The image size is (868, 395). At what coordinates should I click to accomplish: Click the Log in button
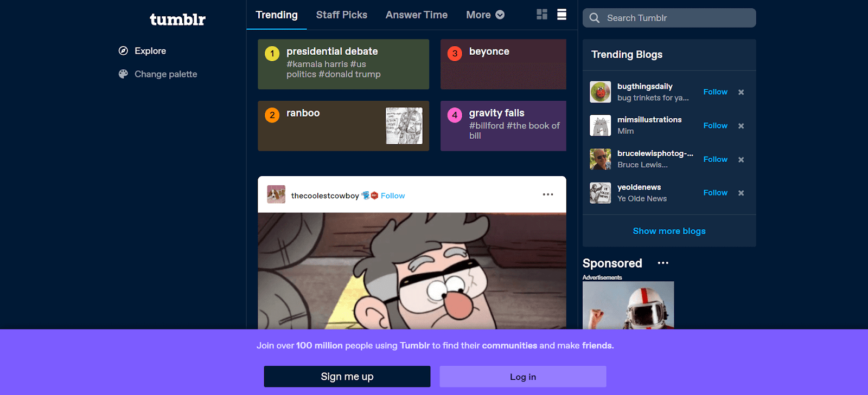tap(523, 377)
